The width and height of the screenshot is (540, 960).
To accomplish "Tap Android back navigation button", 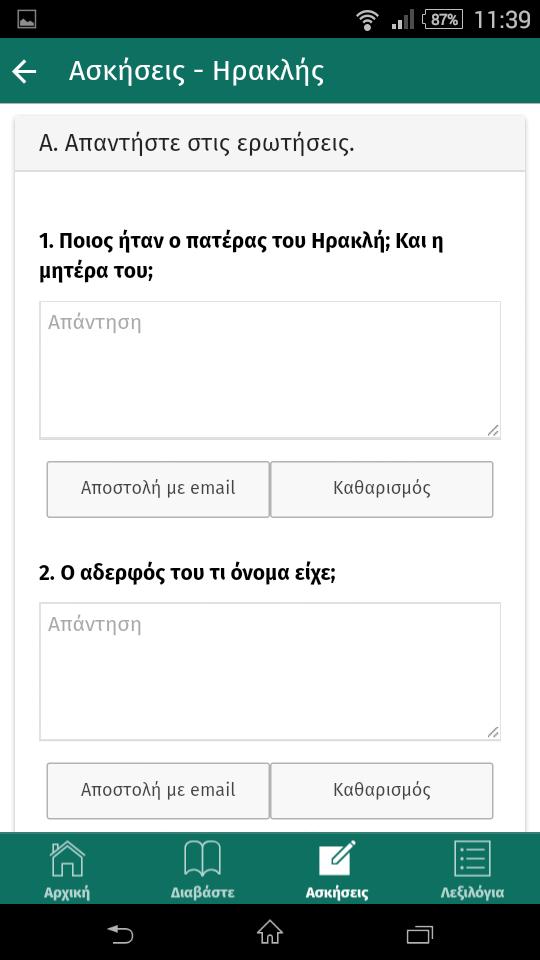I will [121, 933].
